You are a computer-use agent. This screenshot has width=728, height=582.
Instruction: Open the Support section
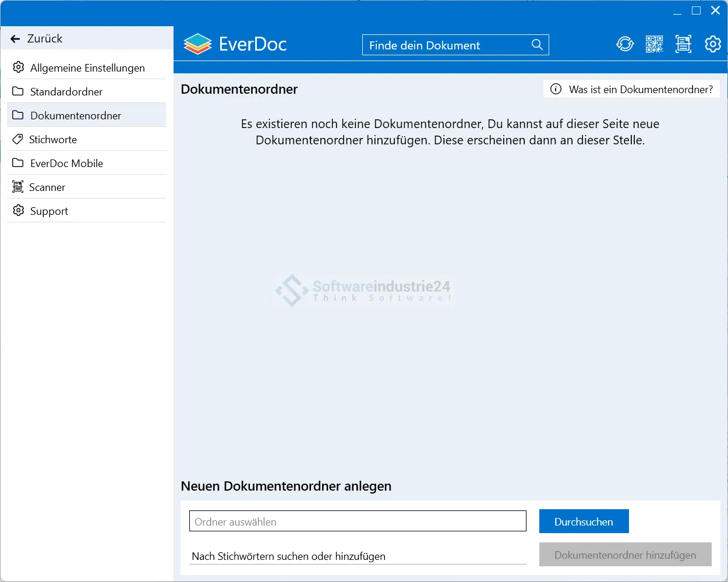coord(49,211)
